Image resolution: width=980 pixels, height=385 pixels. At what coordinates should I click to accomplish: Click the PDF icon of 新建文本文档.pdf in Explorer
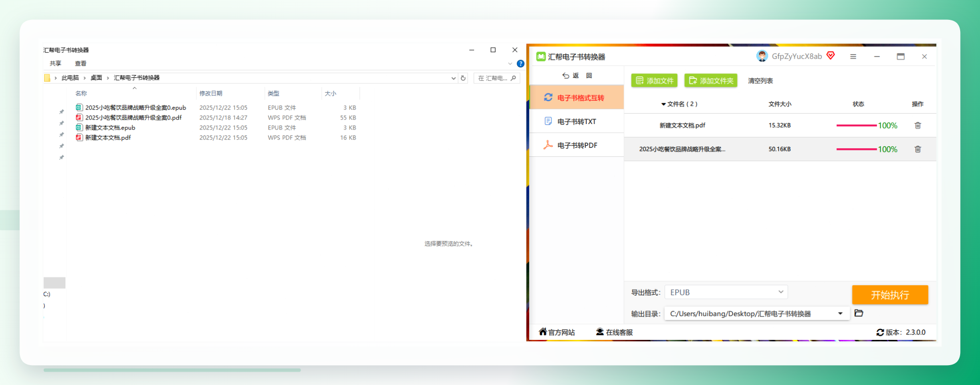(x=79, y=137)
